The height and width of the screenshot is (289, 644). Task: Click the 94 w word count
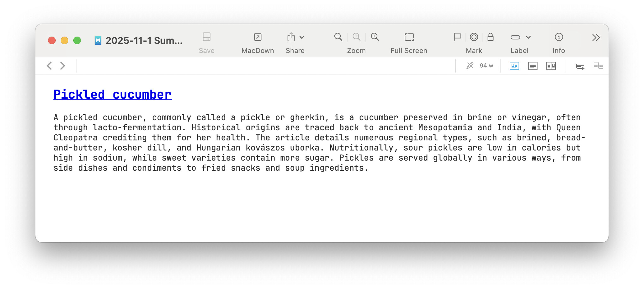pyautogui.click(x=486, y=66)
